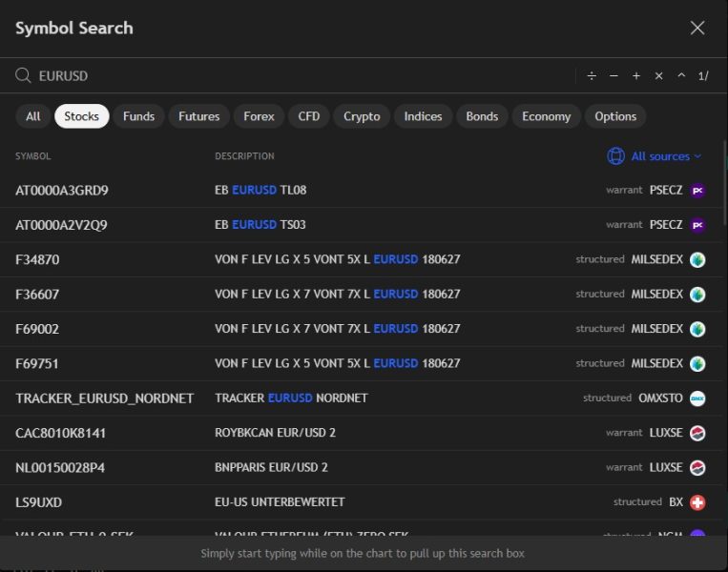728x572 pixels.
Task: Click MILSEDEX logo on F69002 row
Action: (x=697, y=329)
